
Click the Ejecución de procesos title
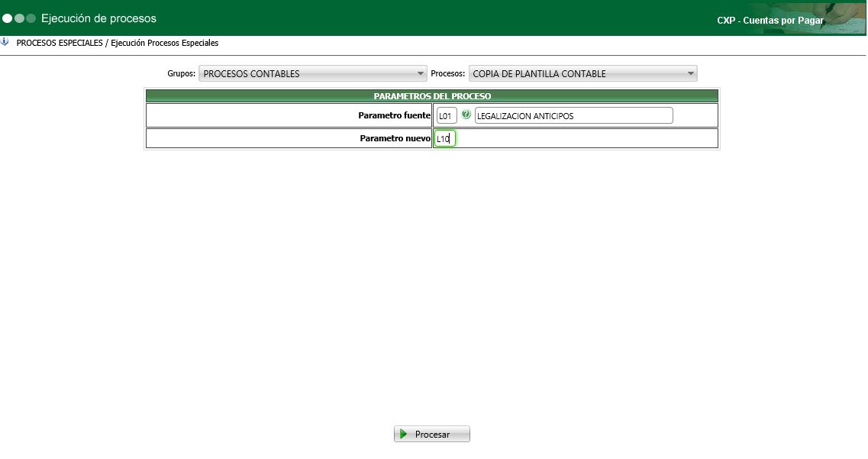coord(98,18)
